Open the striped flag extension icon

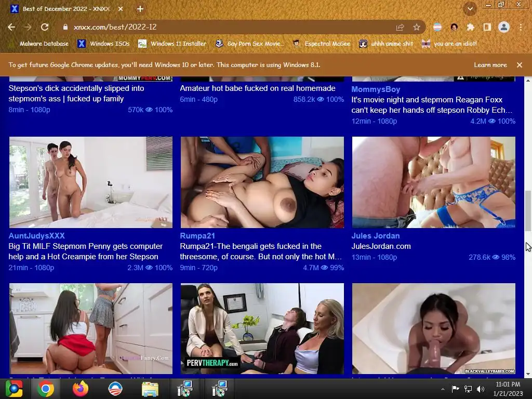(x=437, y=27)
